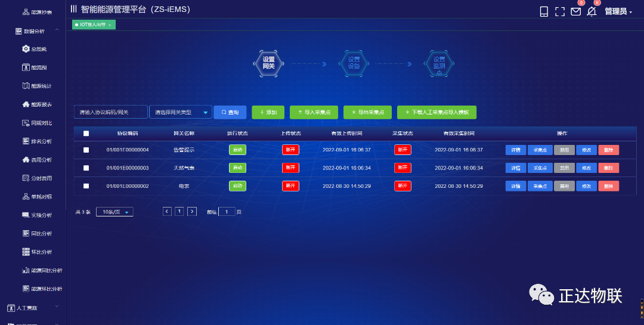The width and height of the screenshot is (644, 325).
Task: Click the mobile phone icon in header
Action: pos(544,11)
